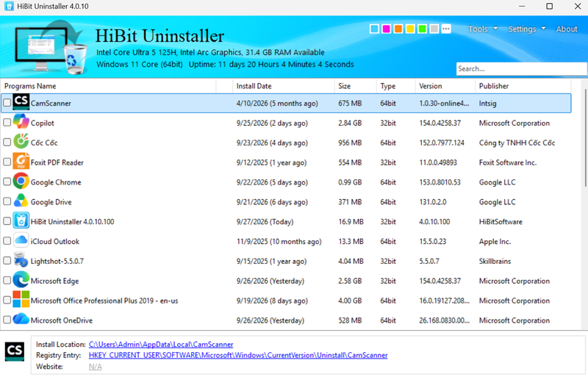
Task: Select the Microsoft Office Professional Plus 2019 row
Action: [x=286, y=301]
